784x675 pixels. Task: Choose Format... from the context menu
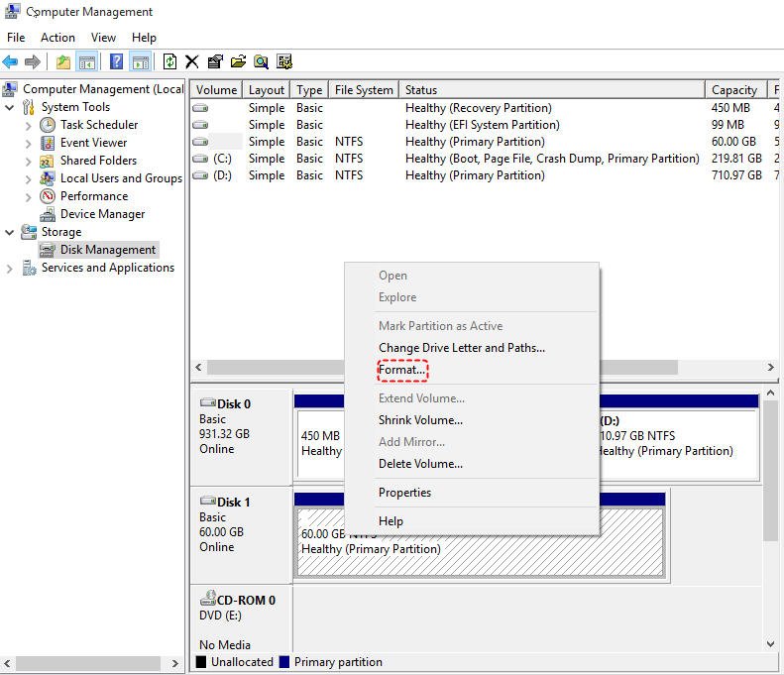(x=401, y=370)
